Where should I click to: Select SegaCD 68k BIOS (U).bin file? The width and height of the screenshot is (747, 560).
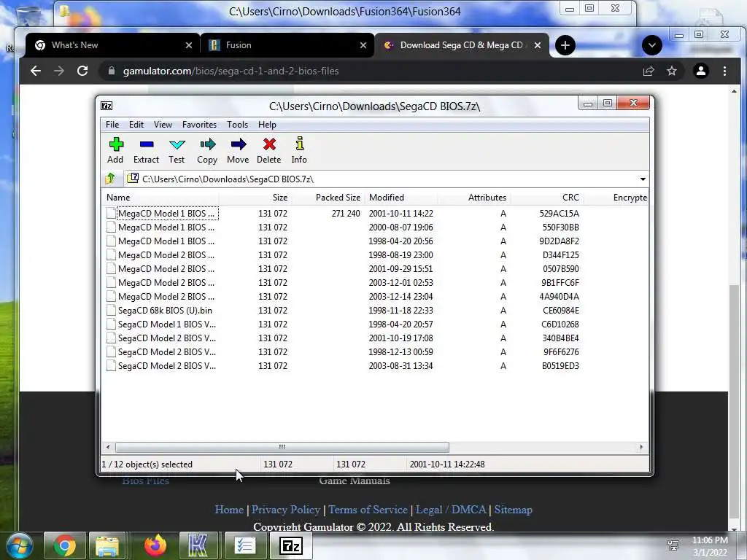pyautogui.click(x=165, y=311)
